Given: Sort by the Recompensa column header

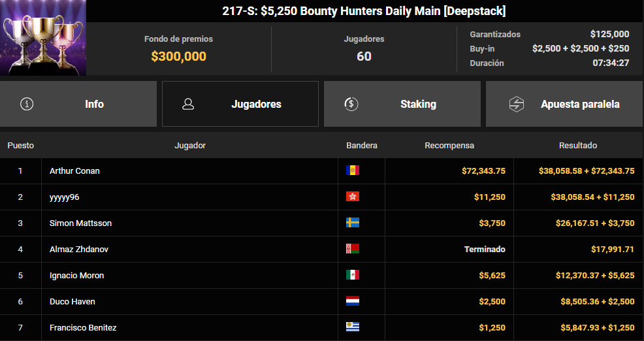Looking at the screenshot, I should (x=449, y=146).
